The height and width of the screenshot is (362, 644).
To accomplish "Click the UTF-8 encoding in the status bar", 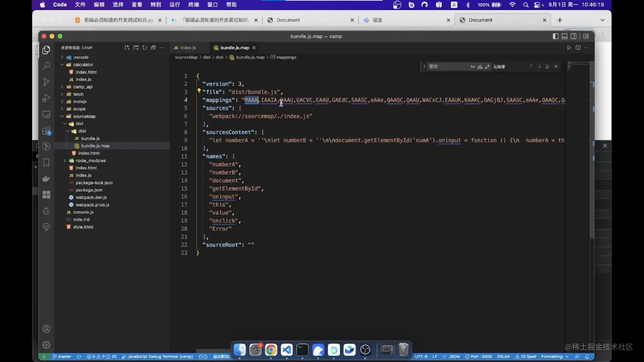I will [x=421, y=356].
